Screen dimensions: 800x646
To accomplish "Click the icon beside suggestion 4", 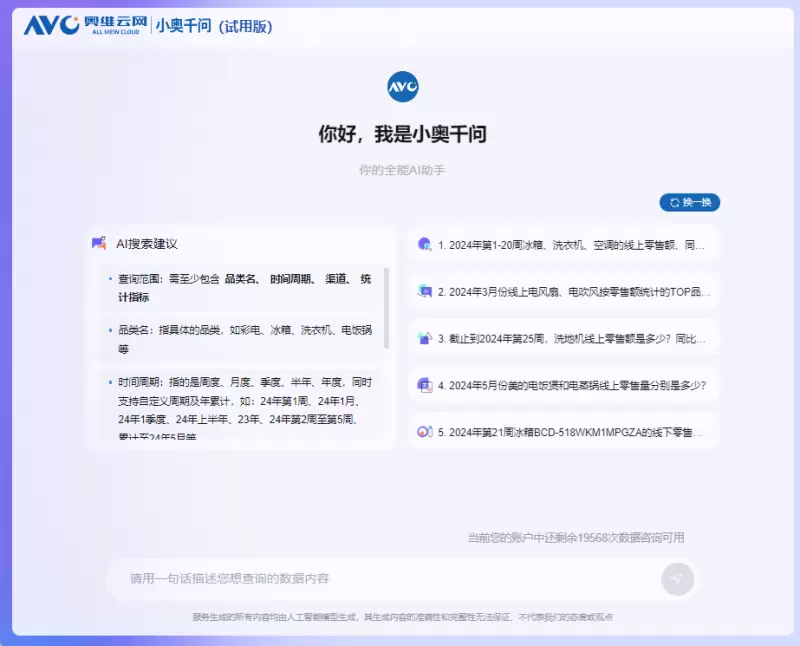I will click(x=424, y=385).
